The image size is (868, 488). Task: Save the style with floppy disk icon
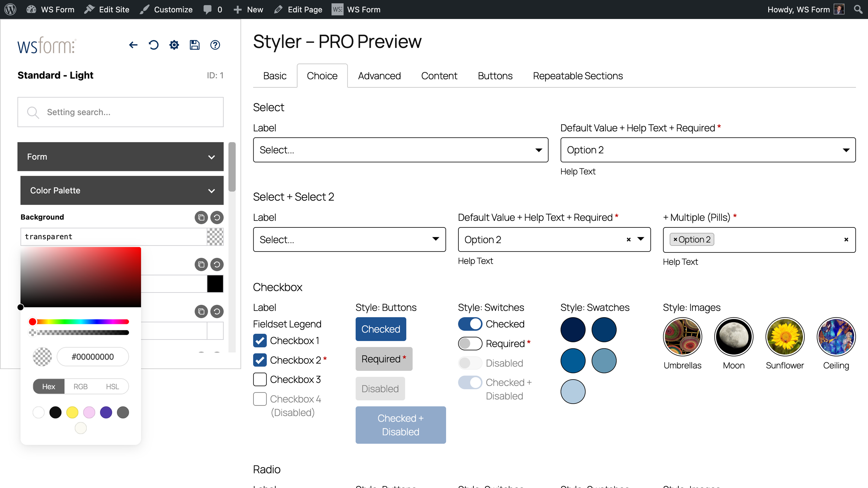pyautogui.click(x=195, y=45)
